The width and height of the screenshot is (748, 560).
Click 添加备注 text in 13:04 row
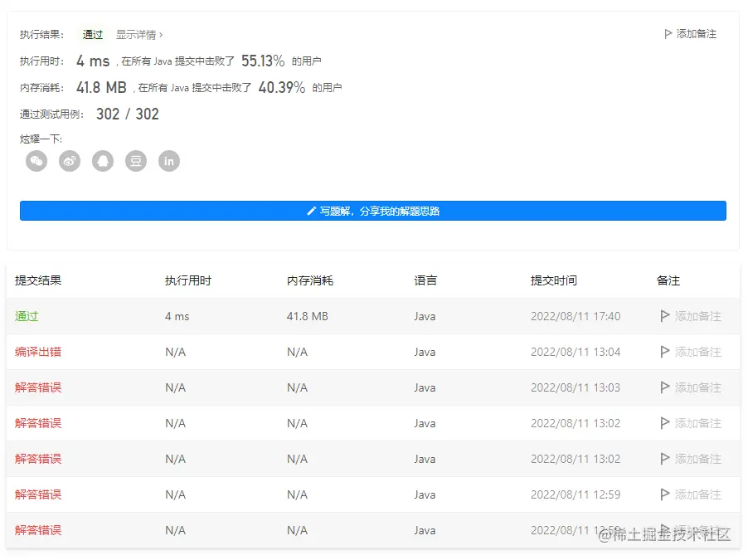click(x=698, y=352)
